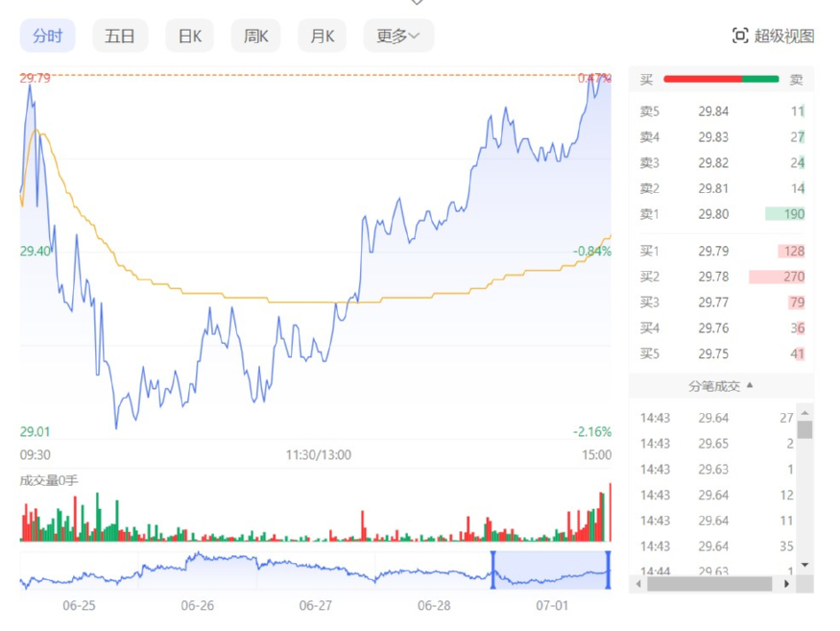Click the 卖2 price 29.81
840x631 pixels.
pos(713,188)
